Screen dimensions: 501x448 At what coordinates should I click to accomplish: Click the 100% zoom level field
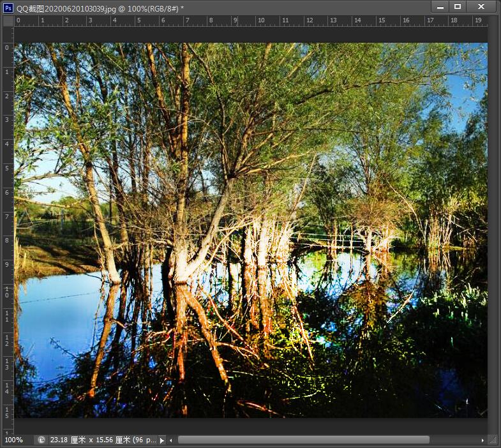14,440
